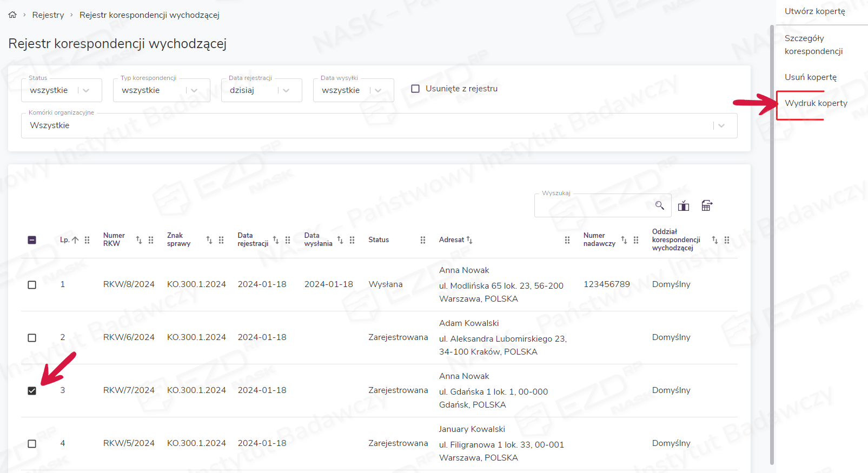Tick the checkbox for row RKW/8/2024
The image size is (868, 473).
[x=32, y=284]
